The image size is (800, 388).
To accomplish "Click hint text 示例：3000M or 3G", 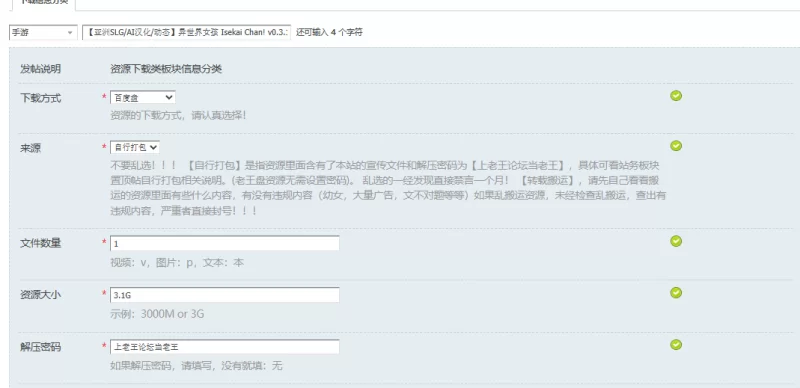I will click(157, 314).
